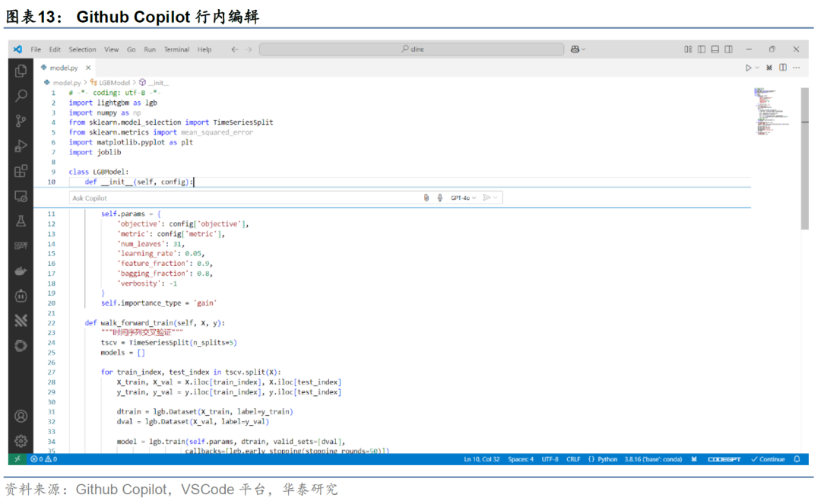Open the Extensions marketplace view

[x=21, y=171]
